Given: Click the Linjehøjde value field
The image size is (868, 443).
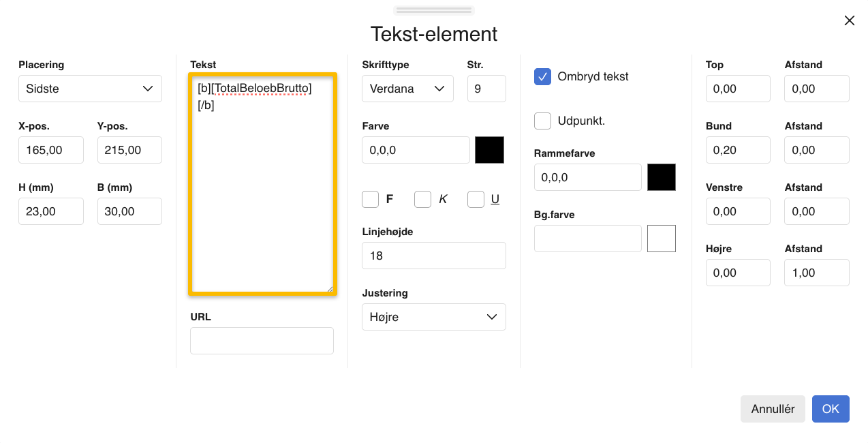Looking at the screenshot, I should tap(434, 256).
